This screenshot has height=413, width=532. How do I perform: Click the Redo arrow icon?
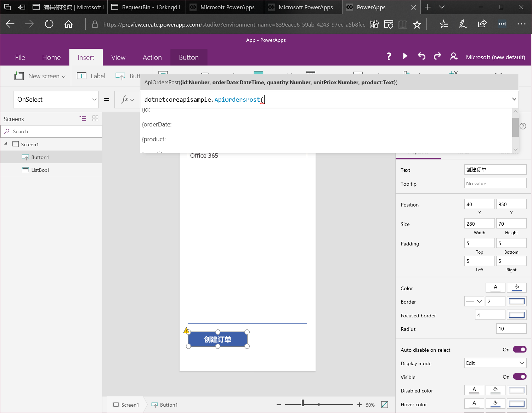[437, 56]
